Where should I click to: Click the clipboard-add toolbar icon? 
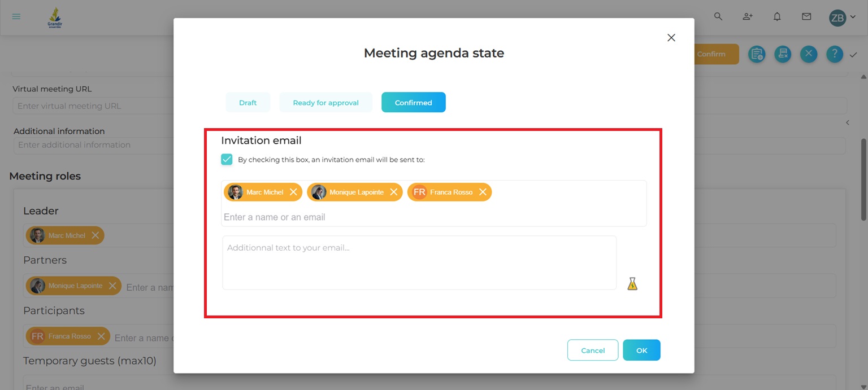click(757, 54)
